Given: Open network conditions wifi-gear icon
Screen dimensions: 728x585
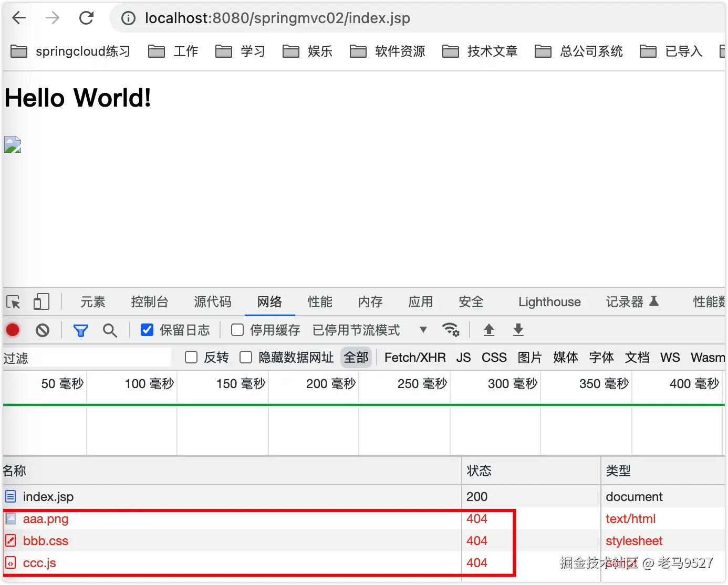Looking at the screenshot, I should coord(451,330).
